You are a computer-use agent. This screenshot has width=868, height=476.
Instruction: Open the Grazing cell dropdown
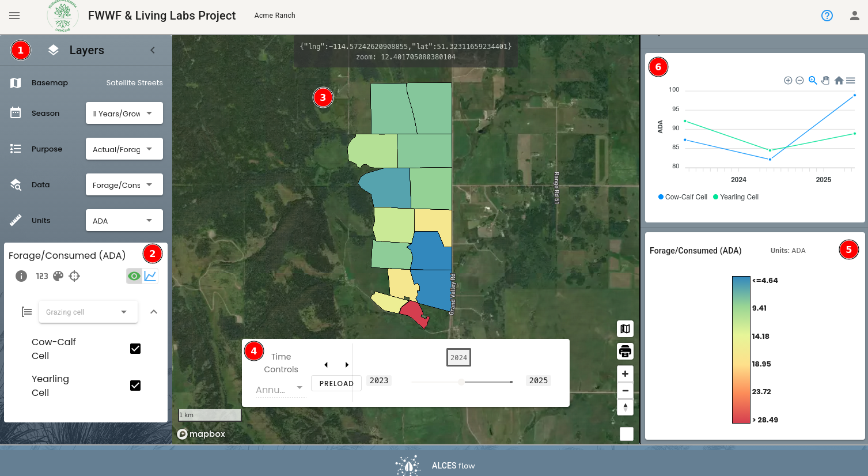click(x=88, y=312)
